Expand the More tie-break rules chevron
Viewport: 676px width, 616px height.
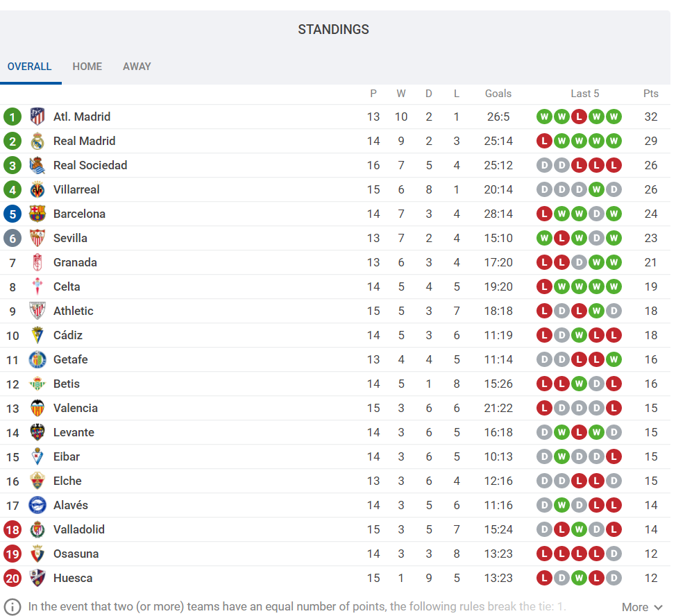coord(658,607)
